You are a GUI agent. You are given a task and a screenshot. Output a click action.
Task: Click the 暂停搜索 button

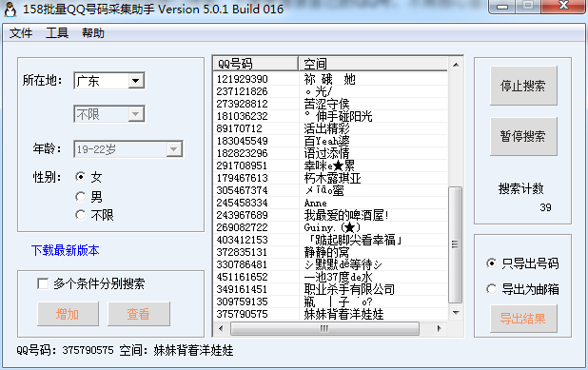click(523, 136)
